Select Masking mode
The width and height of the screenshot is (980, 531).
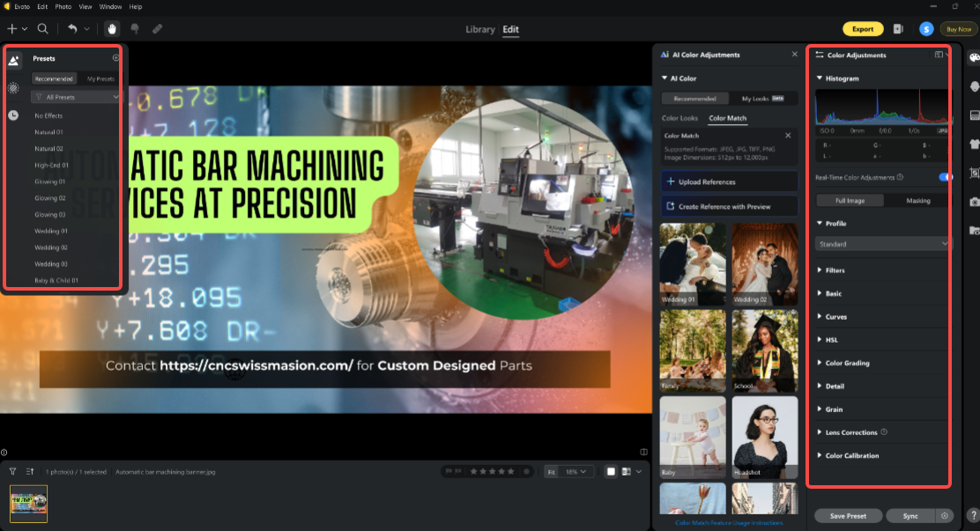[x=917, y=201]
